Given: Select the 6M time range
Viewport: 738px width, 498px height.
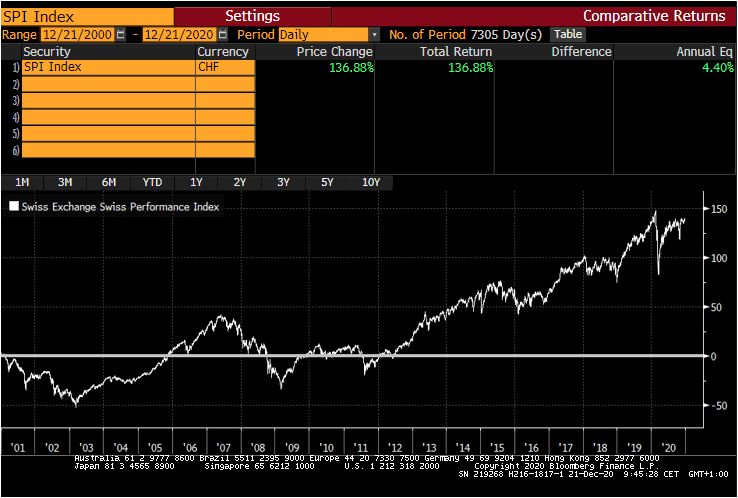Looking at the screenshot, I should [x=109, y=183].
